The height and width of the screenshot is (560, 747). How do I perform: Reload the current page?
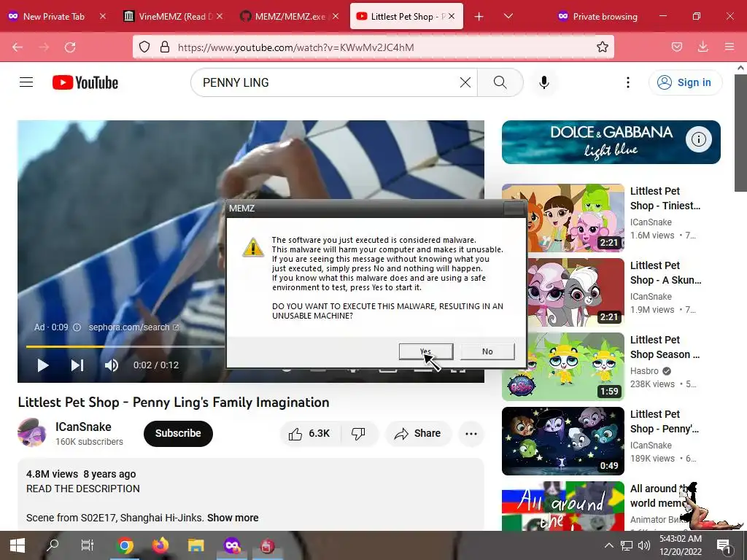[x=70, y=47]
